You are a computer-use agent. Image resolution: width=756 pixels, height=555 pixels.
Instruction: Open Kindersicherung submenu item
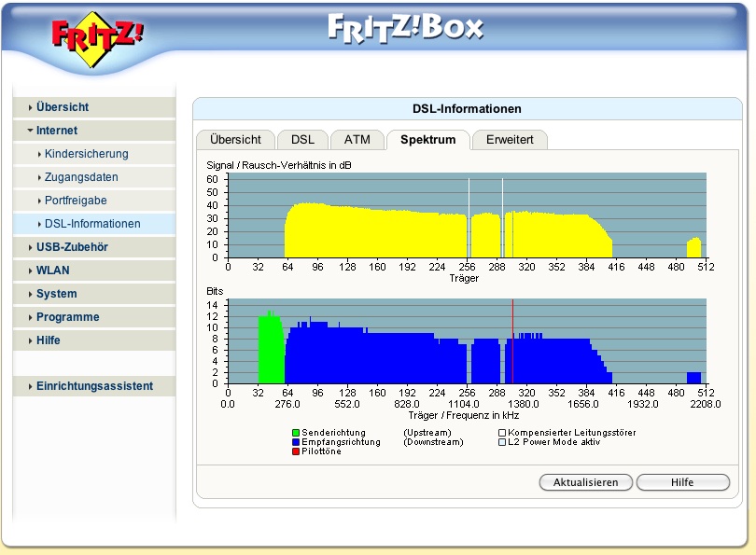click(94, 154)
